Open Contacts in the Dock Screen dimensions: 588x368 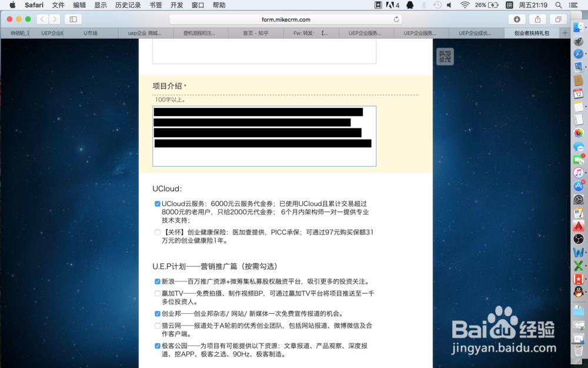tap(578, 80)
